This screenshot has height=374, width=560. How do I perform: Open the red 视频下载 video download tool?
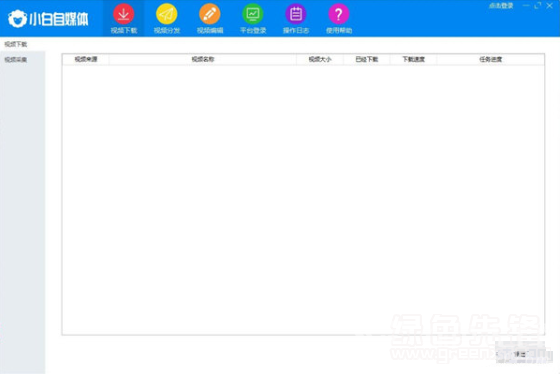[x=124, y=19]
